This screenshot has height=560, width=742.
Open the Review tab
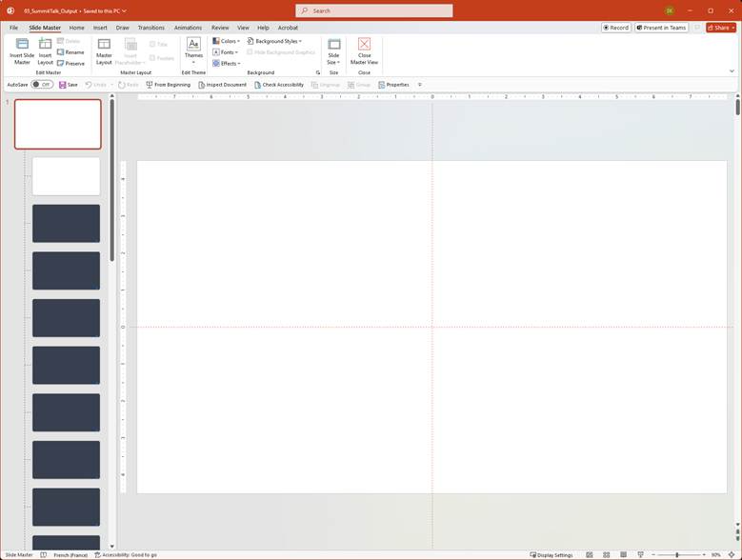click(220, 28)
